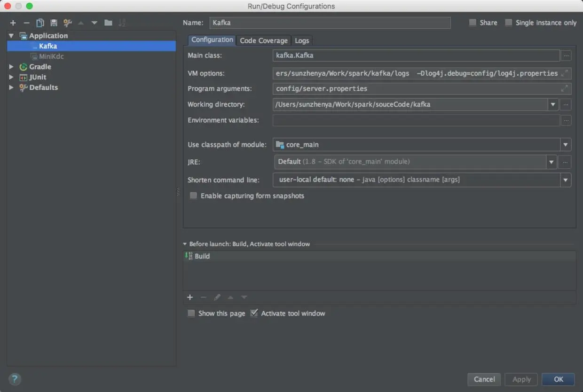Image resolution: width=583 pixels, height=392 pixels.
Task: Copy the selected configuration
Action: 40,23
